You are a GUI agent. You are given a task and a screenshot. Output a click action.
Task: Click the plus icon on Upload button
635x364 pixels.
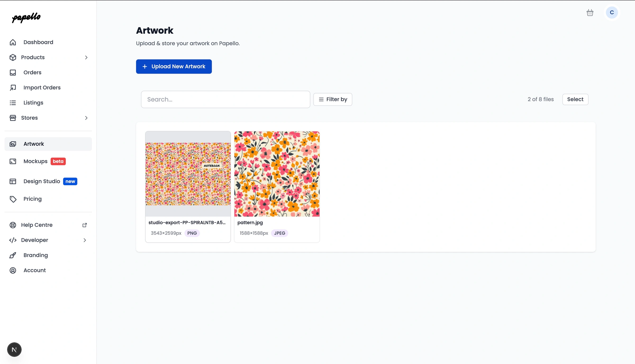(x=145, y=67)
